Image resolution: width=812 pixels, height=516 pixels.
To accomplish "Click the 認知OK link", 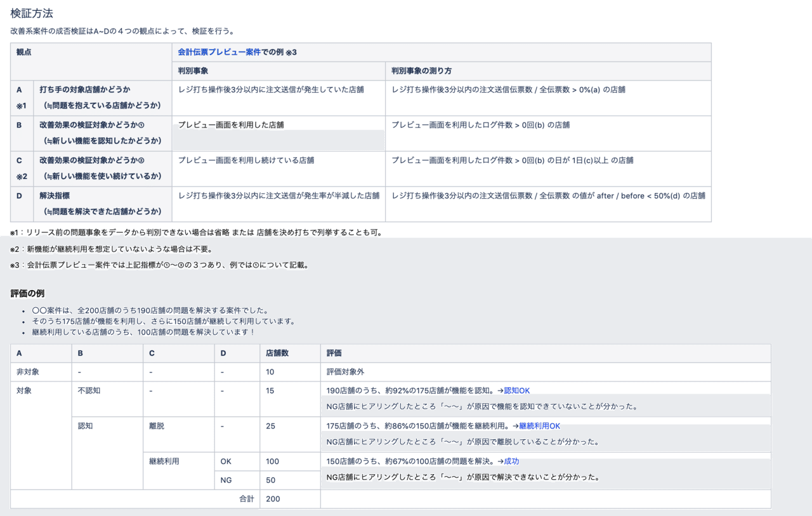I will pyautogui.click(x=517, y=390).
